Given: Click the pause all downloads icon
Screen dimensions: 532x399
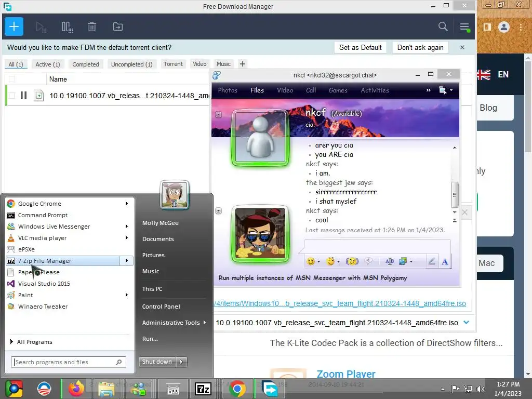Looking at the screenshot, I should [67, 27].
